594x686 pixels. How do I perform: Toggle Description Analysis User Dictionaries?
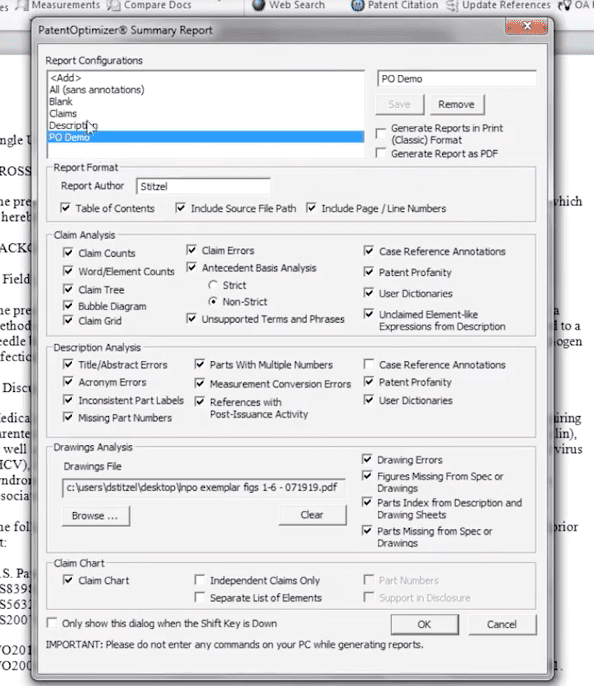pos(369,399)
